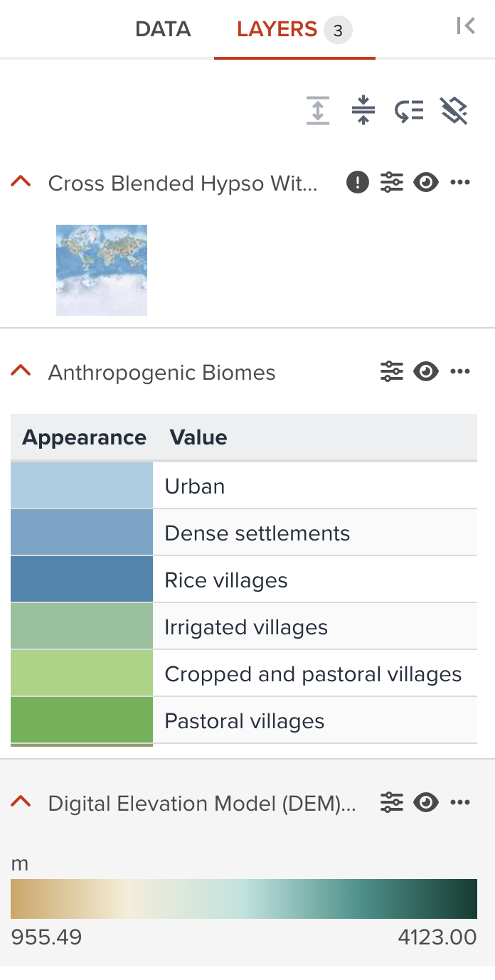
Task: Toggle visibility of the DEM layer
Action: tap(425, 802)
